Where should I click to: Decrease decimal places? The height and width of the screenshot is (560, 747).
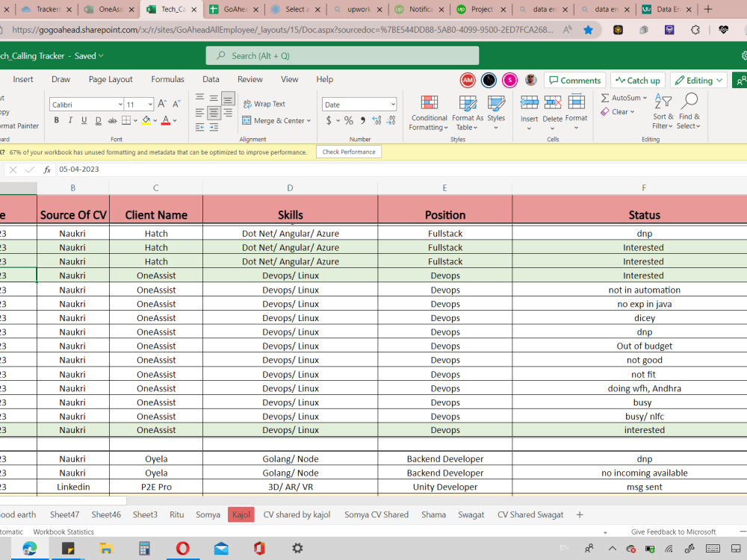pos(391,120)
